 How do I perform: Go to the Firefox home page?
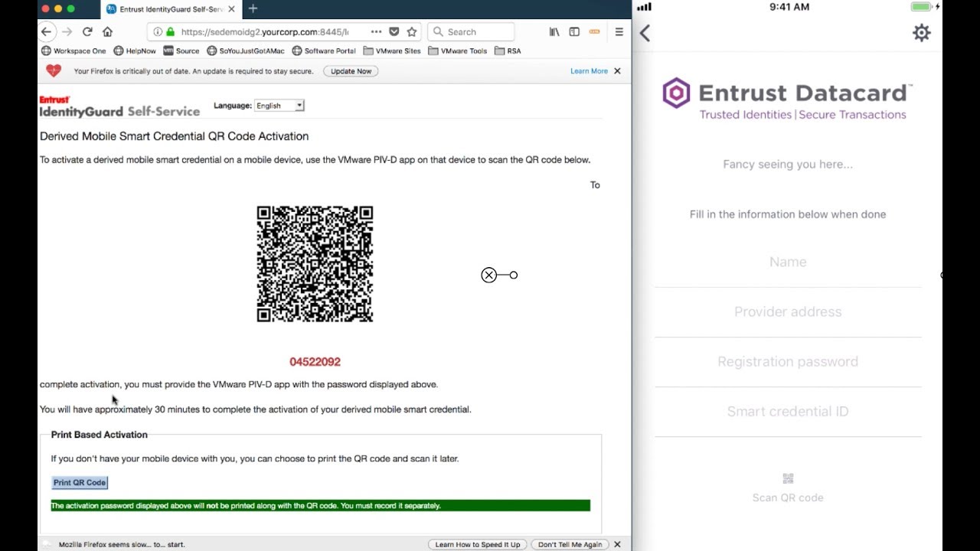tap(107, 32)
